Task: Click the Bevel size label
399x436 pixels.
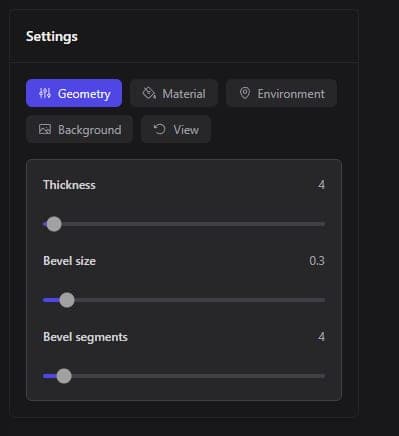Action: click(69, 261)
